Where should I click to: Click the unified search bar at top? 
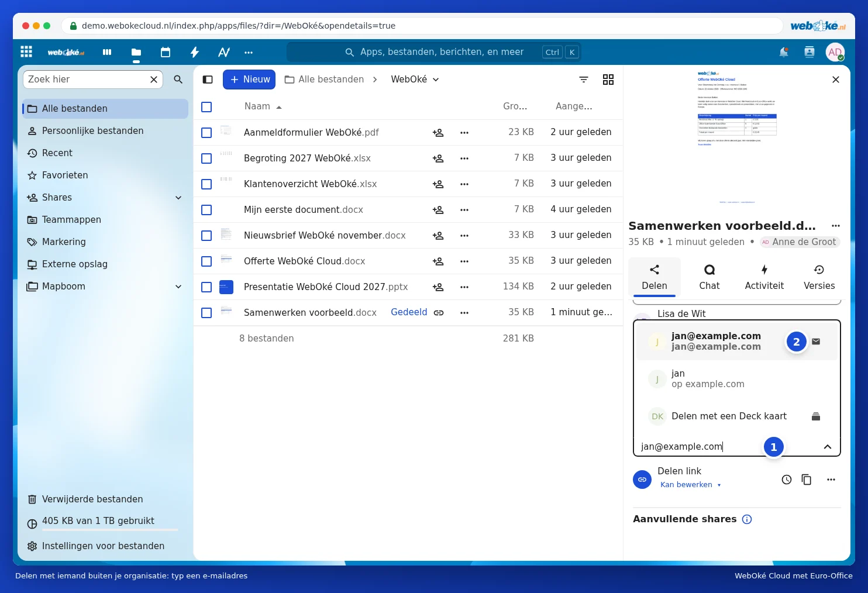tap(434, 52)
